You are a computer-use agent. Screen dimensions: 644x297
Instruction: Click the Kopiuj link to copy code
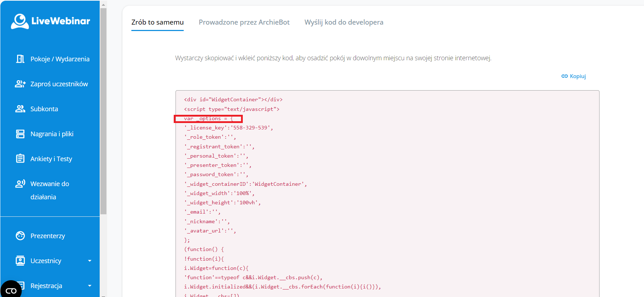click(574, 76)
